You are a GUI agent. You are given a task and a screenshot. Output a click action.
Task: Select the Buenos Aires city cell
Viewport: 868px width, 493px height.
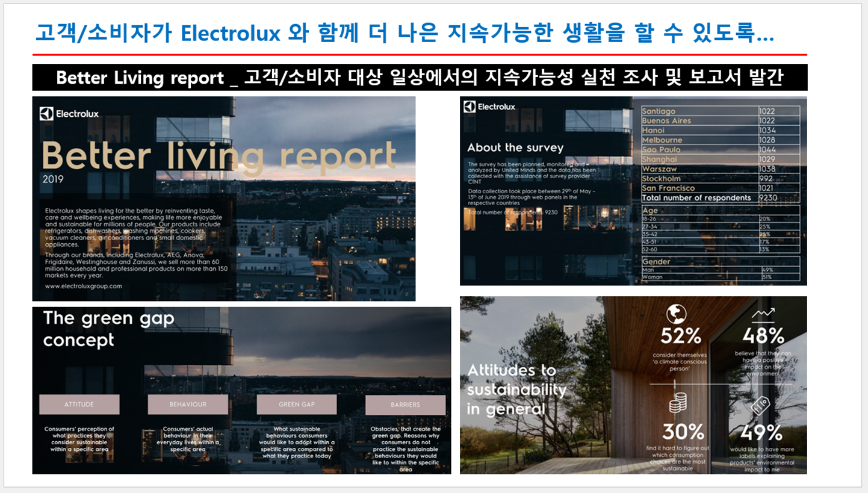click(699, 120)
